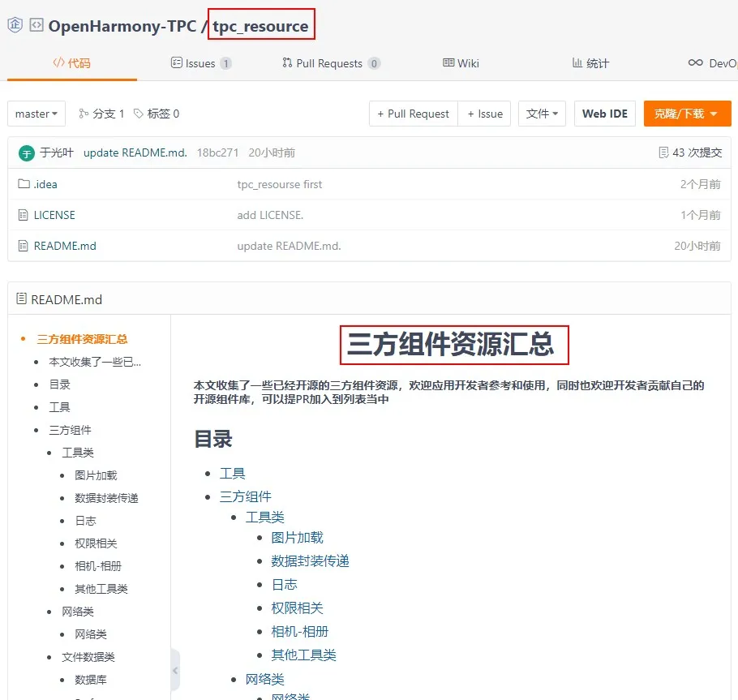The width and height of the screenshot is (738, 700).
Task: Open the Wiki tab
Action: click(461, 63)
